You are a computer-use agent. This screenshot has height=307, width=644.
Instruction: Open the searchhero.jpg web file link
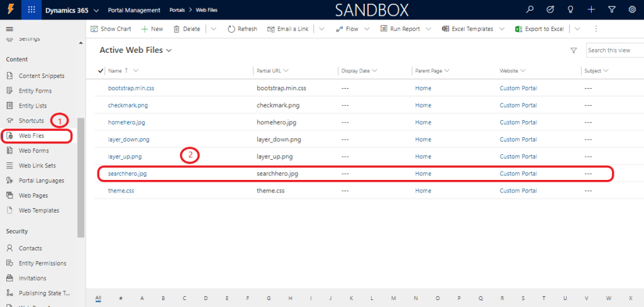pos(127,173)
